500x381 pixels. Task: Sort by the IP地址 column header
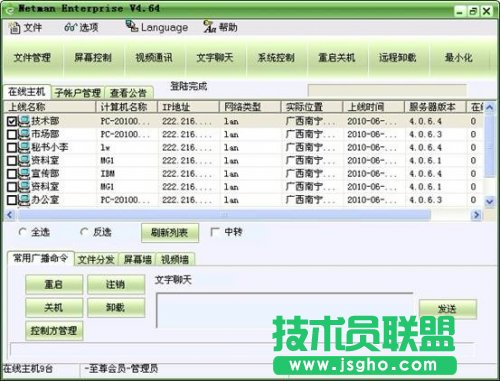click(188, 107)
